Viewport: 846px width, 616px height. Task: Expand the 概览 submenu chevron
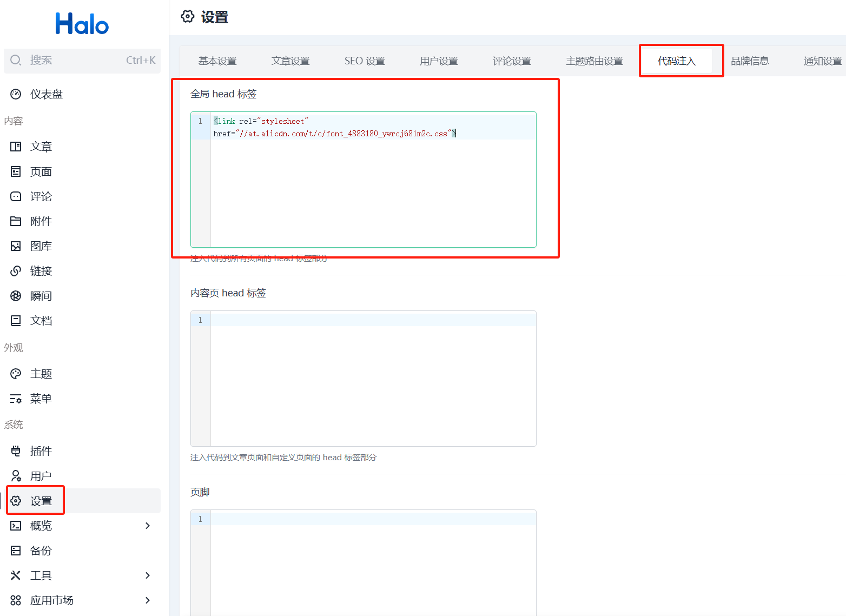[x=148, y=526]
